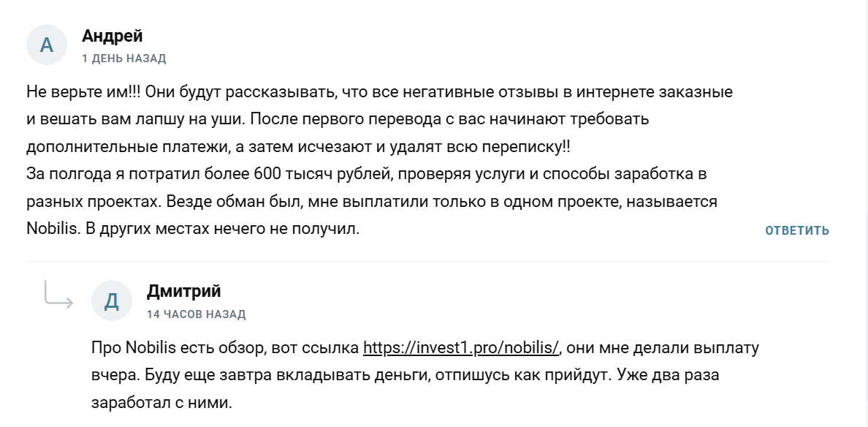This screenshot has height=427, width=868.
Task: Open author name Дмитрий
Action: (183, 291)
